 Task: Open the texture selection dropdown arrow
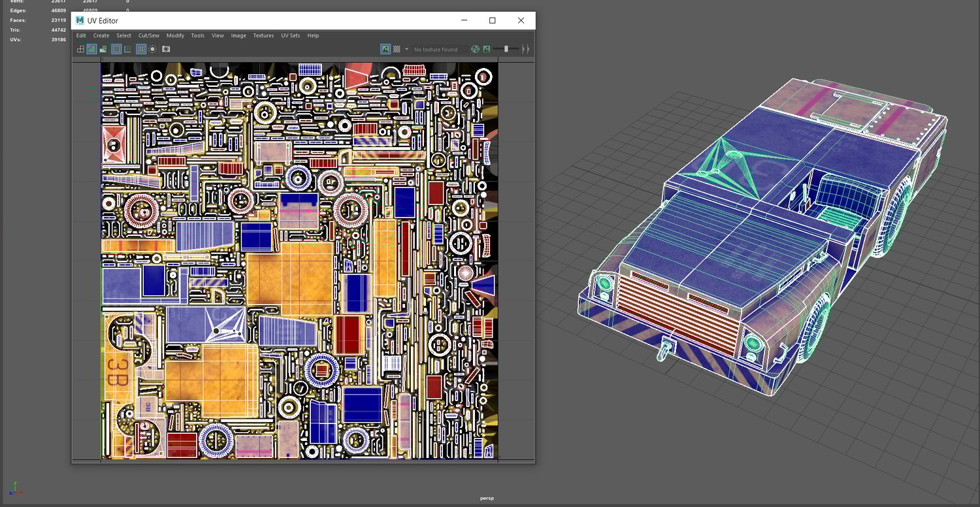pos(406,49)
